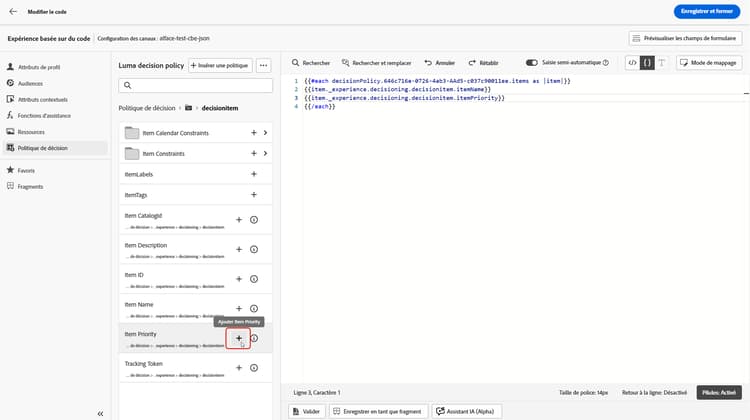Click Valider button

click(306, 411)
